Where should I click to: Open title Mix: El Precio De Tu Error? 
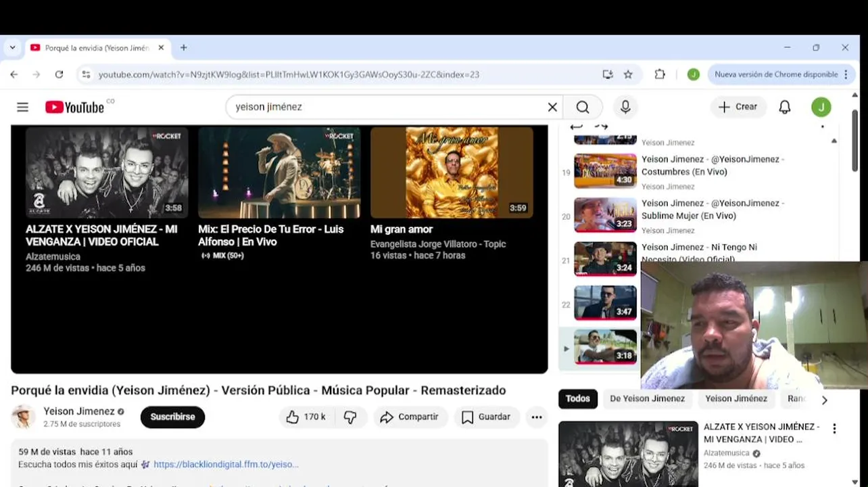[x=270, y=235]
